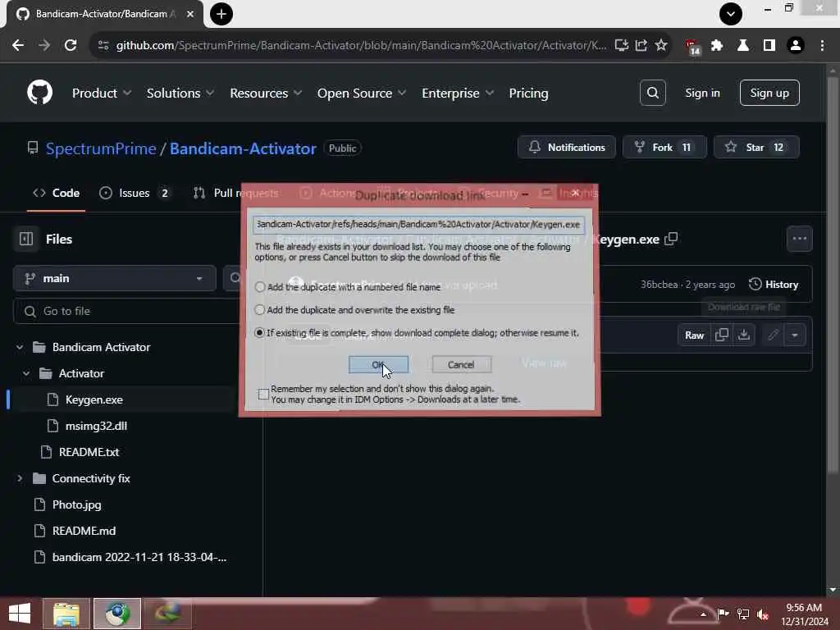Expand the Connectivity fix folder chevron

tap(20, 478)
